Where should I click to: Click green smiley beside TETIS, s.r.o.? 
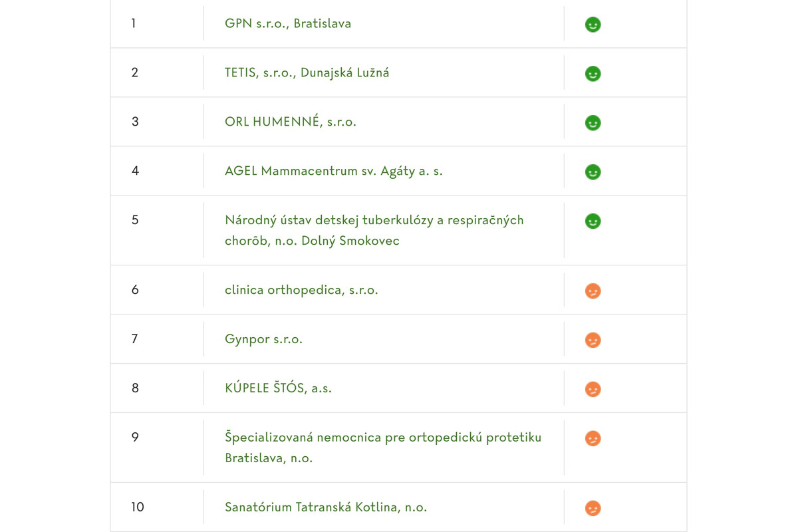point(593,74)
